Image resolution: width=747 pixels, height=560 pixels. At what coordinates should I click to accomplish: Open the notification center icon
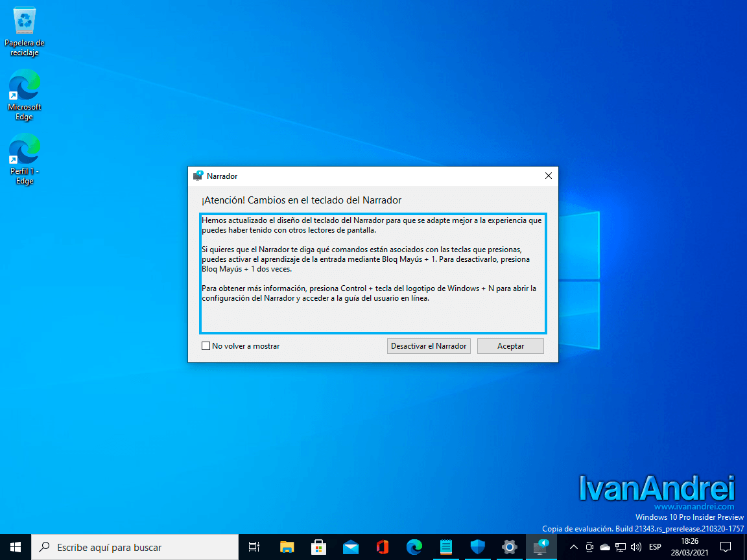[726, 547]
